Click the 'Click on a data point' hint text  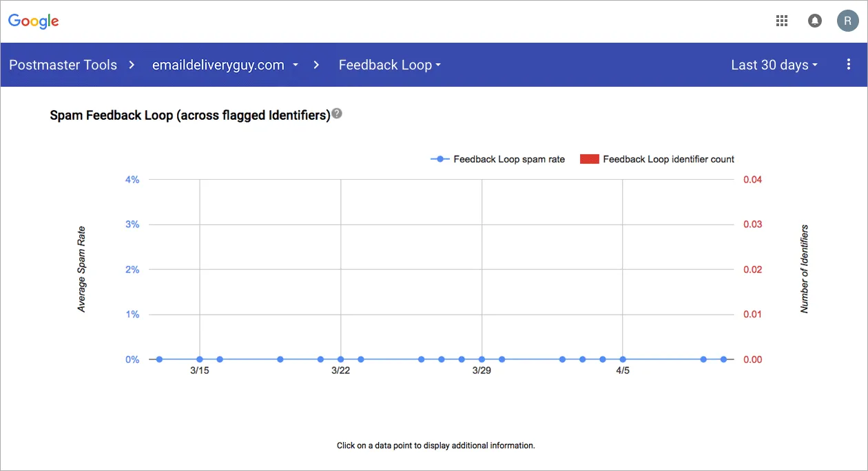(435, 446)
